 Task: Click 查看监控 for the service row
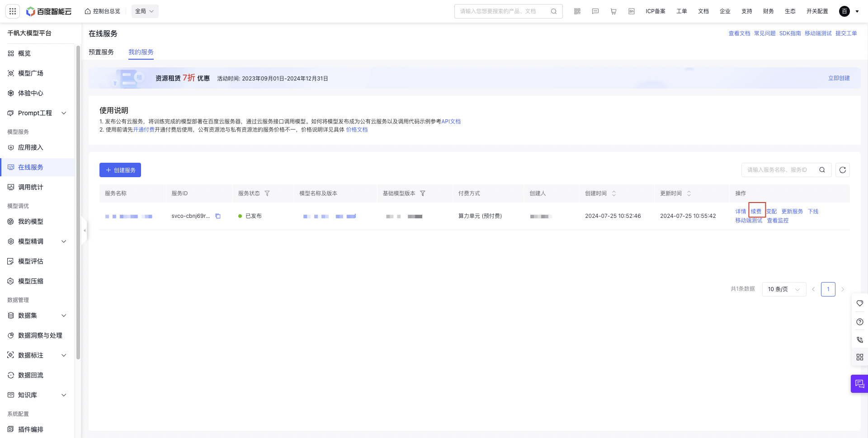(x=778, y=221)
